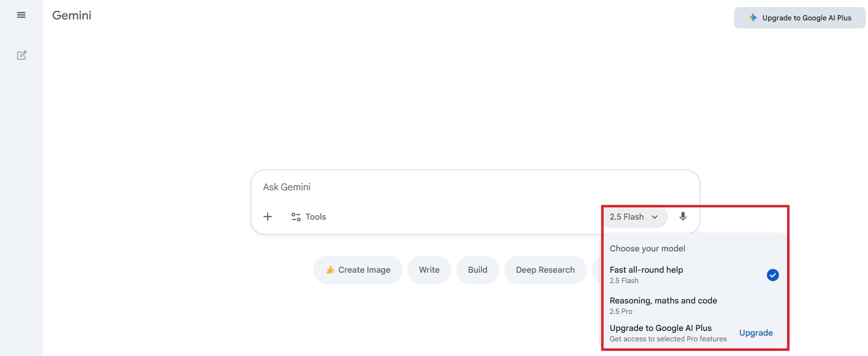Click the chevron arrow next to 2.5 Flash

[x=655, y=217]
